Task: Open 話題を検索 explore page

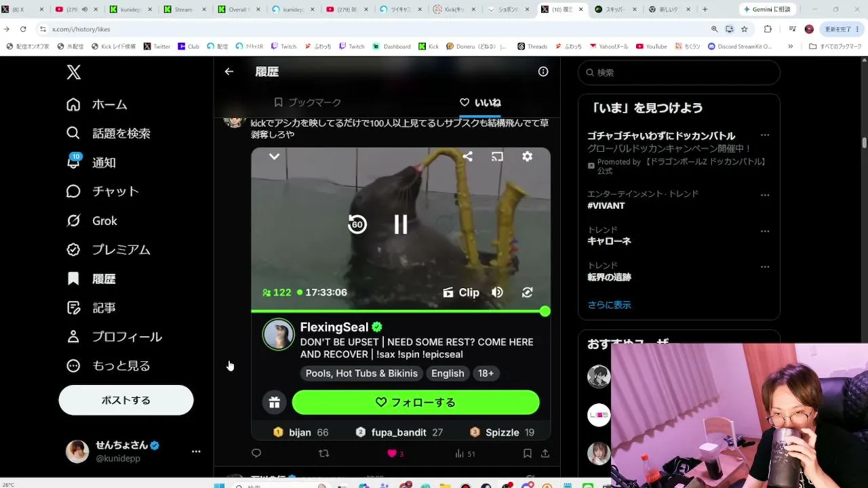Action: click(x=108, y=134)
